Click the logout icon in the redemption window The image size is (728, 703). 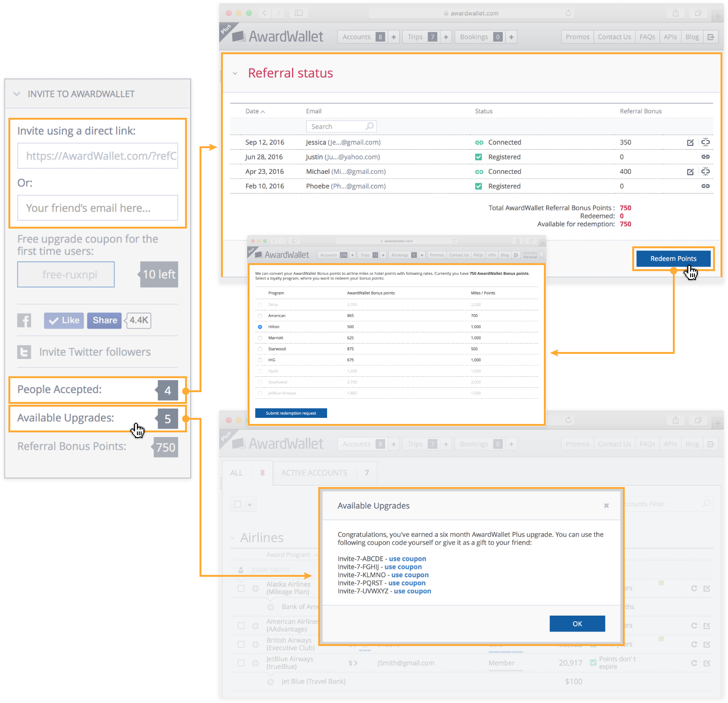pyautogui.click(x=516, y=255)
